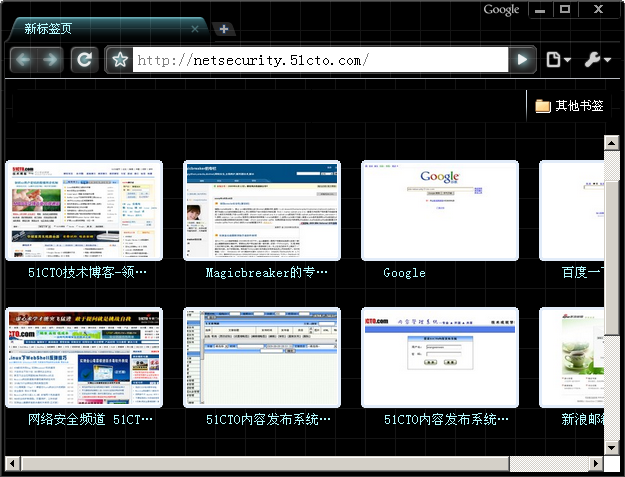Click the horizontal scrollbar thumb
Viewport: 625px width, 477px height.
click(x=265, y=463)
